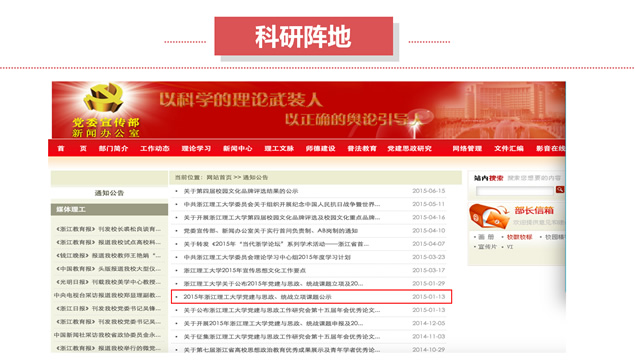Focus the 站内搜索 search text box

coord(515,190)
